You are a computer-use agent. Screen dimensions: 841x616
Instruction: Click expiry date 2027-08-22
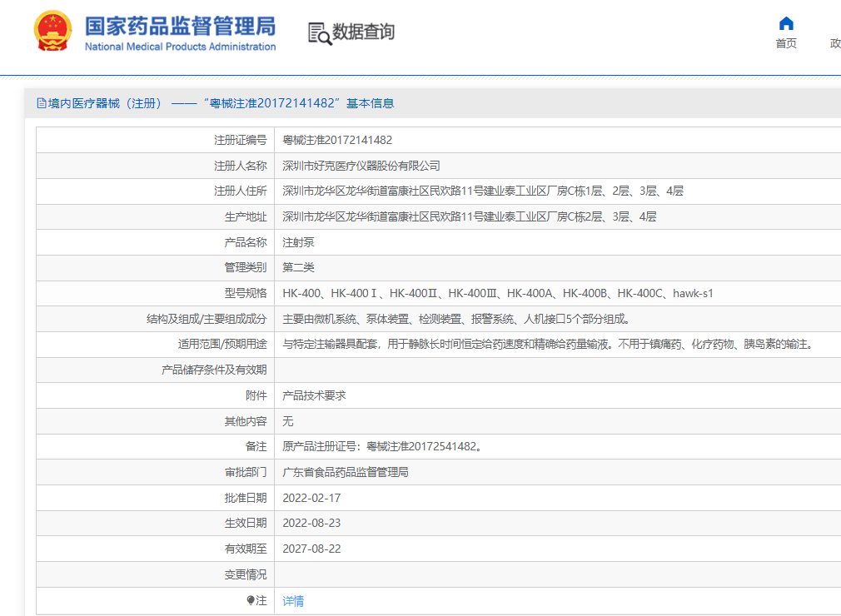311,549
